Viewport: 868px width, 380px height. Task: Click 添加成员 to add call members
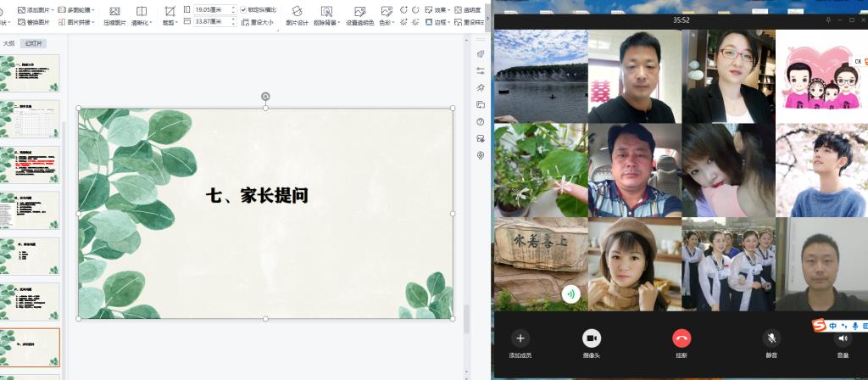(520, 344)
